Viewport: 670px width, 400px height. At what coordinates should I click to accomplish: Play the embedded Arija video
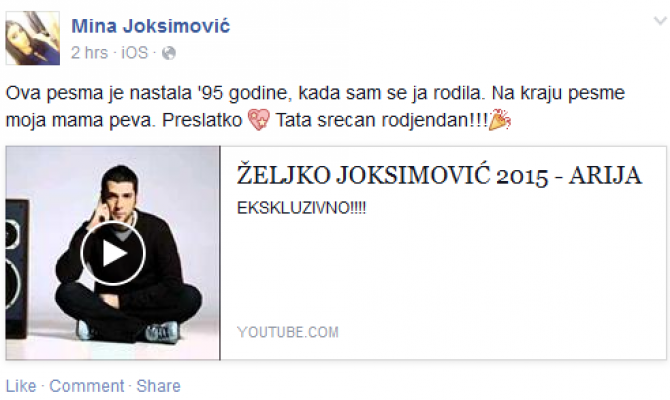[x=113, y=253]
